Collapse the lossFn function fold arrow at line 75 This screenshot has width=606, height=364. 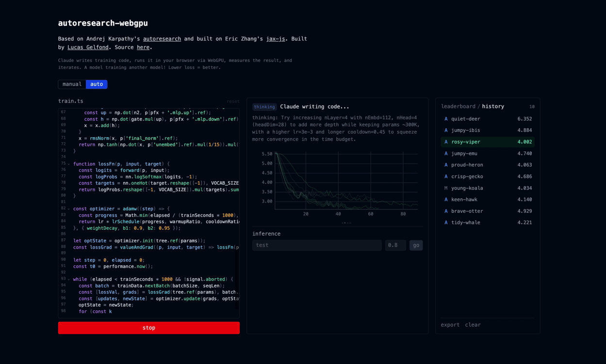pos(69,164)
